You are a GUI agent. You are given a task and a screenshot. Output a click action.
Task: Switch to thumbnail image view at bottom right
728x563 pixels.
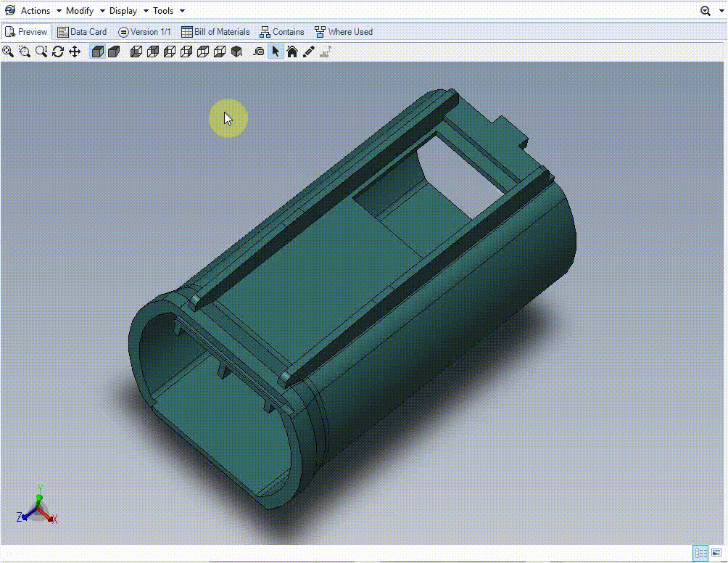(x=717, y=554)
